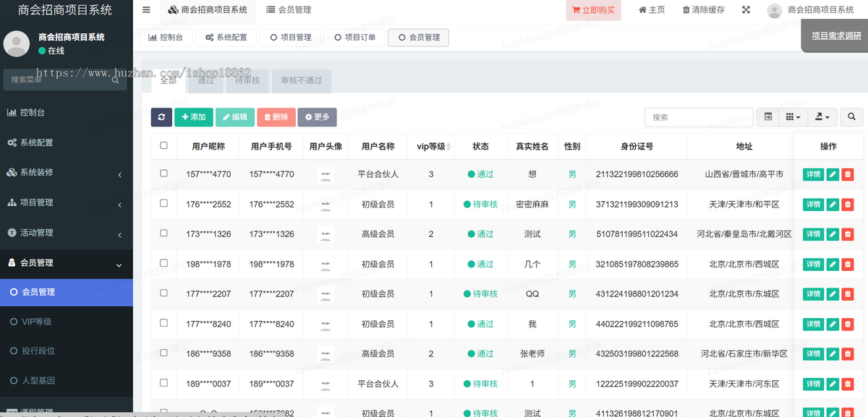Screen dimensions: 868x417
Task: Click the hamburger menu icon to collapse sidebar
Action: (x=145, y=10)
